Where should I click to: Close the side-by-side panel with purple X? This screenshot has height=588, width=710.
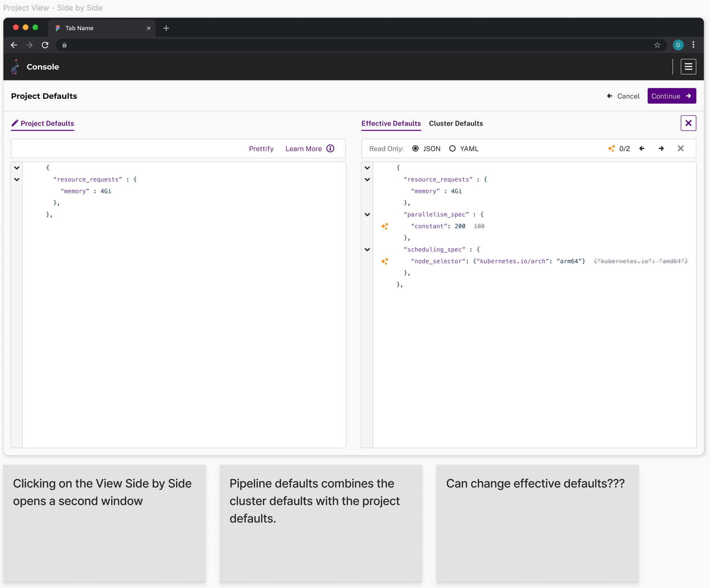[x=688, y=123]
